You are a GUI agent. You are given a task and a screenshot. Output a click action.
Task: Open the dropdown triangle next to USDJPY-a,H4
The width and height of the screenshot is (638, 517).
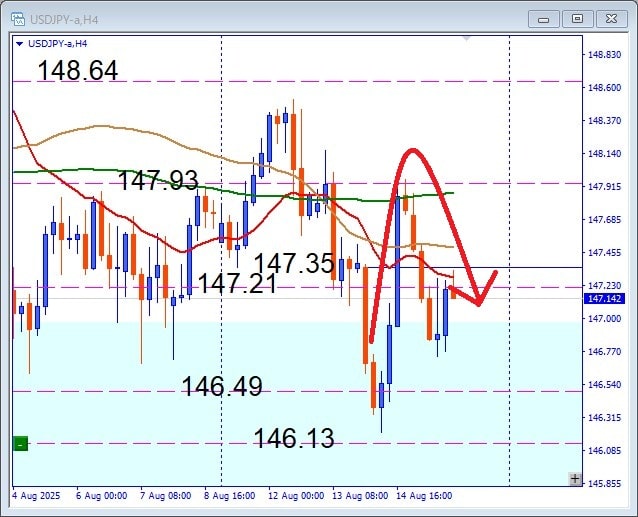20,44
